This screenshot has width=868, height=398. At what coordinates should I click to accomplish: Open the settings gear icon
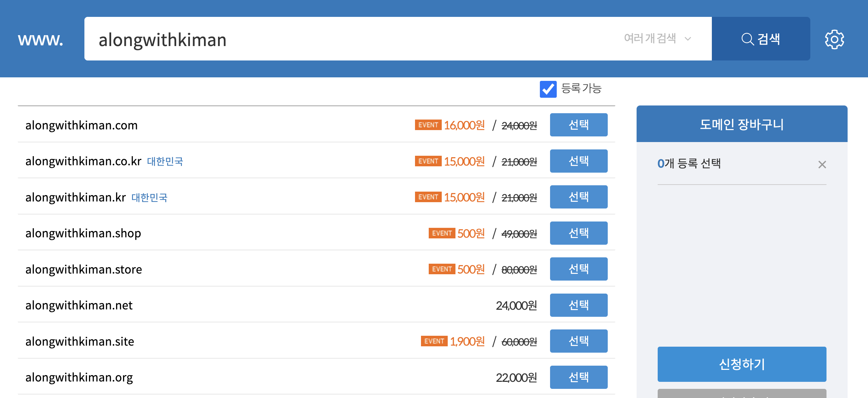pyautogui.click(x=834, y=39)
